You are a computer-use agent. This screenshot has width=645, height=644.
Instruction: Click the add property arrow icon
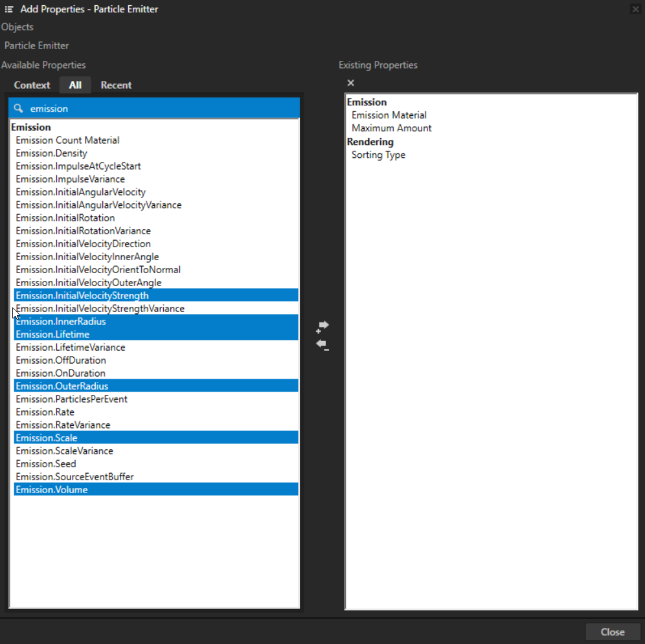(322, 327)
